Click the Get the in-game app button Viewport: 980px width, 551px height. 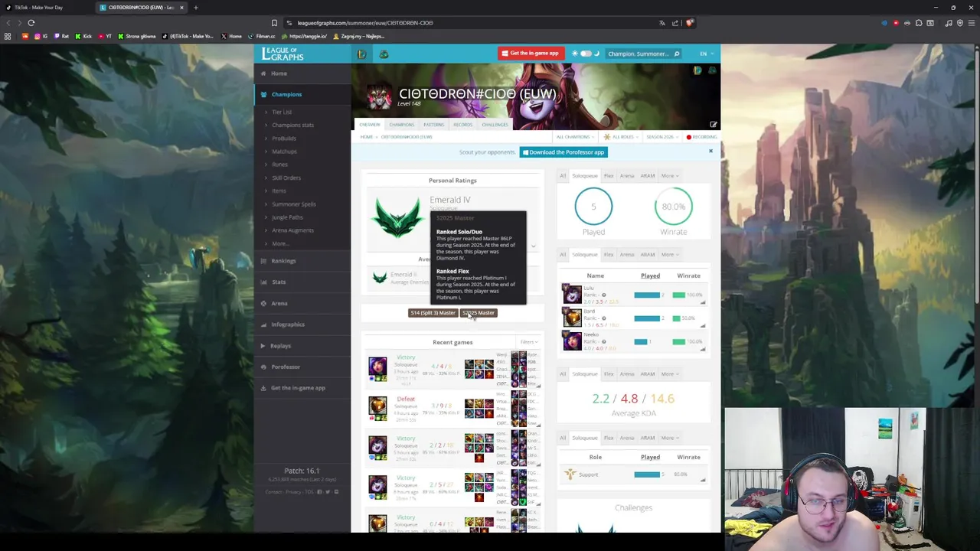click(530, 54)
